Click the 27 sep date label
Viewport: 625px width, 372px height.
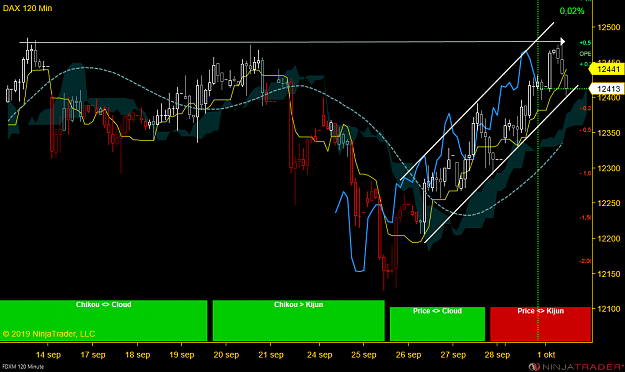453,355
